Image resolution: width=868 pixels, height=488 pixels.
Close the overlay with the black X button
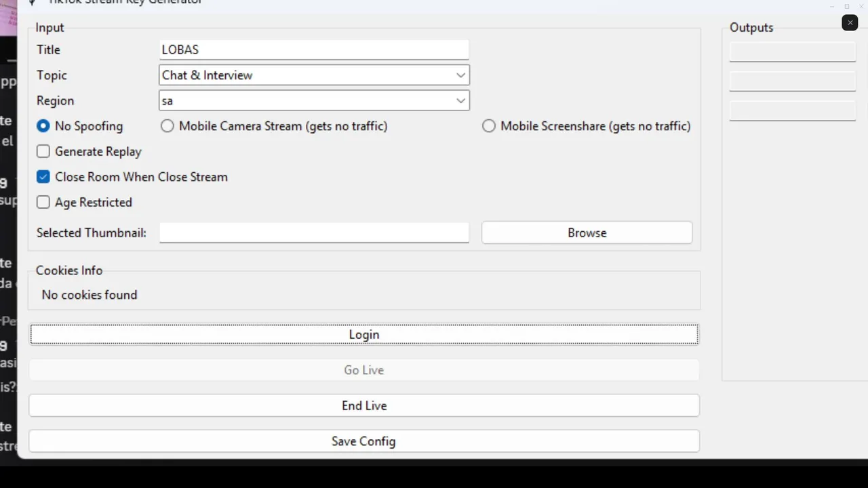[850, 23]
